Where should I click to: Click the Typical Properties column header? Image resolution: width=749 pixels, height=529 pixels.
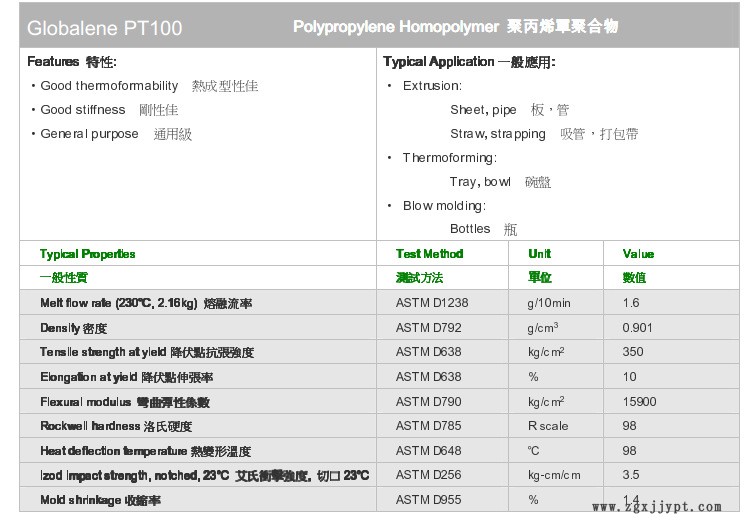pyautogui.click(x=88, y=254)
